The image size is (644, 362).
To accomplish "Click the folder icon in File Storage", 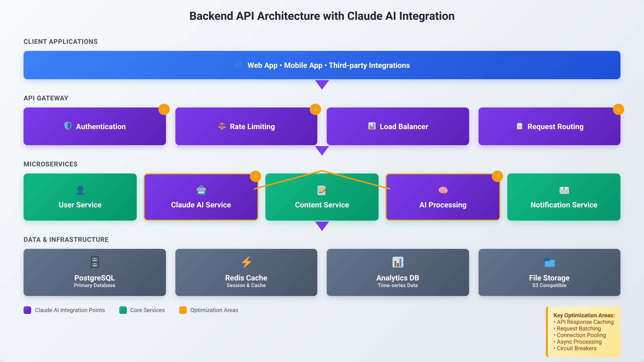I will tap(549, 262).
